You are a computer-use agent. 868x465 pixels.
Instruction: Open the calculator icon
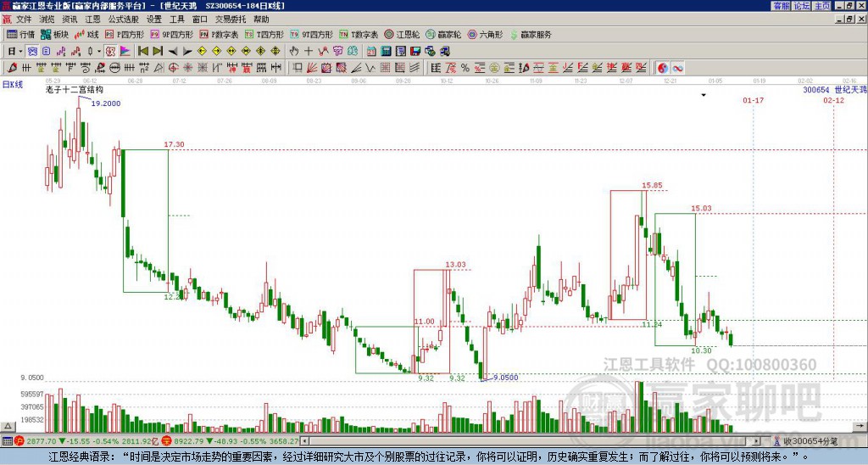tap(386, 52)
